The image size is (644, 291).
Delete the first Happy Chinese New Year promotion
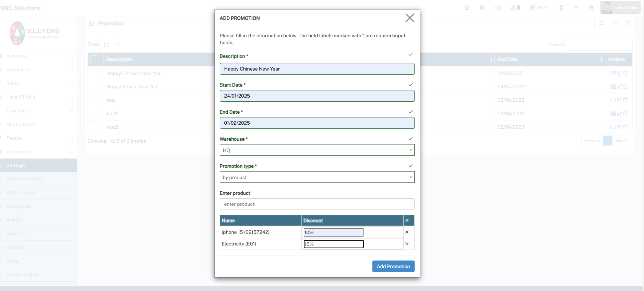click(x=625, y=73)
